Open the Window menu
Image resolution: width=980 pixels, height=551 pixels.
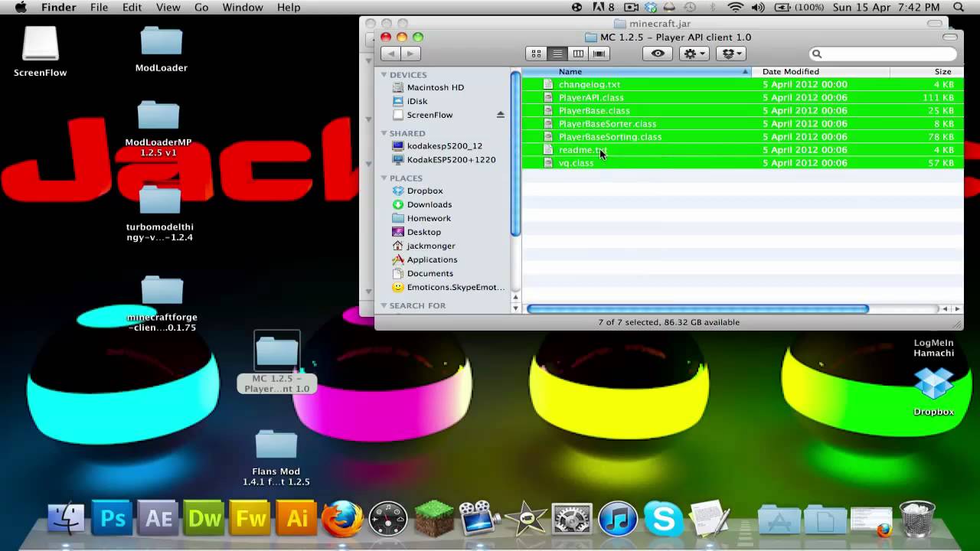(242, 7)
